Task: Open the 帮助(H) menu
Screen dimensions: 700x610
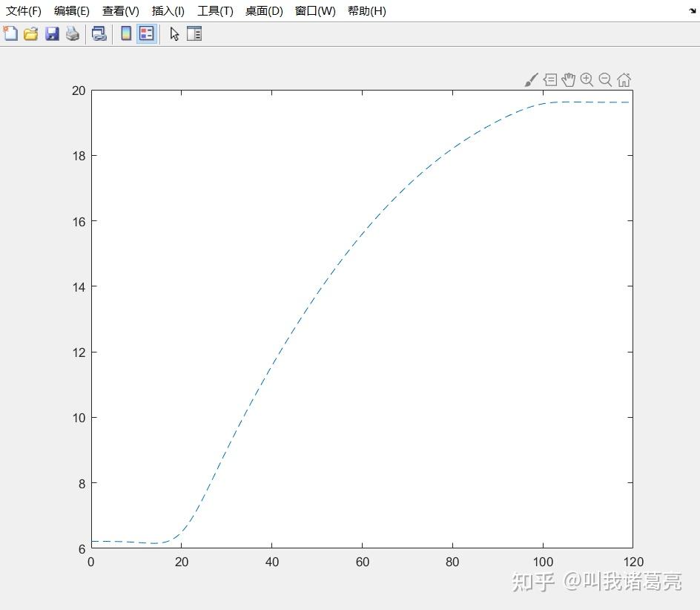Action: pos(366,11)
